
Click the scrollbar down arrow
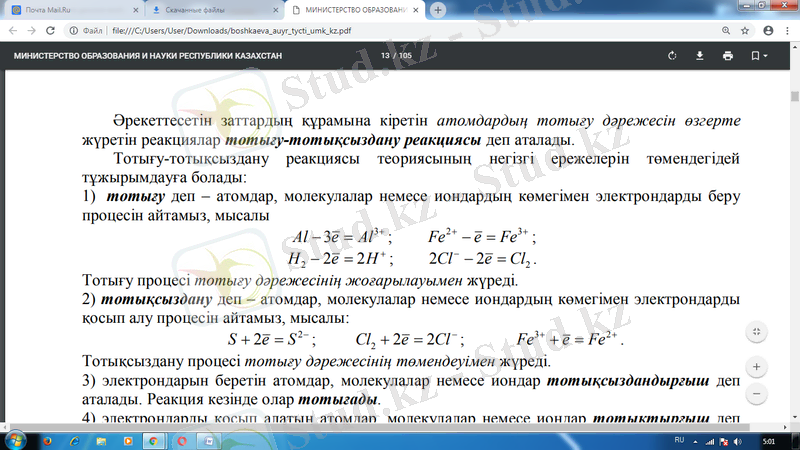coord(794,418)
